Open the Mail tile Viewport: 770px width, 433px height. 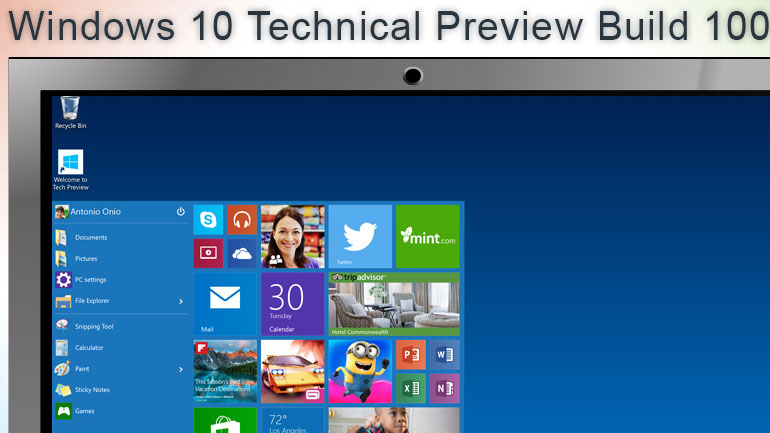pyautogui.click(x=225, y=304)
